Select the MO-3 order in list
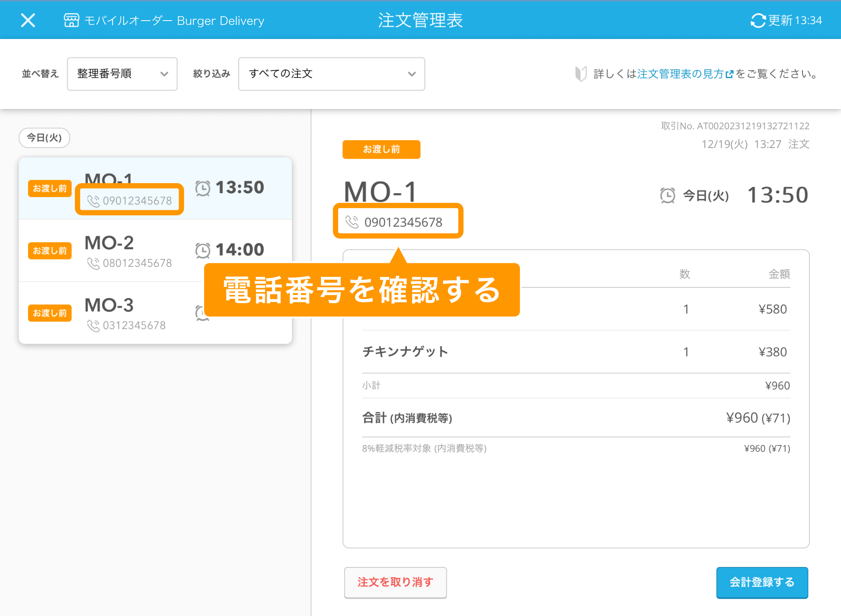This screenshot has height=616, width=841. click(155, 313)
